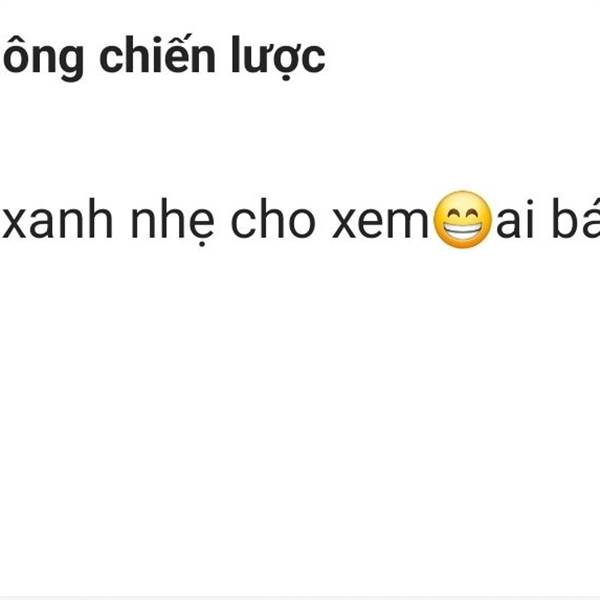The image size is (600, 600).
Task: Click the partial bold word "ông"
Action: point(43,58)
